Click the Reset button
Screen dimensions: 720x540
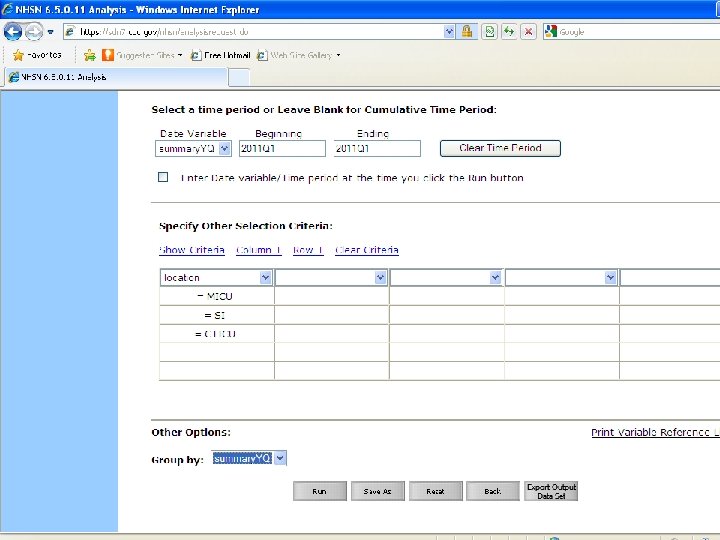point(435,491)
